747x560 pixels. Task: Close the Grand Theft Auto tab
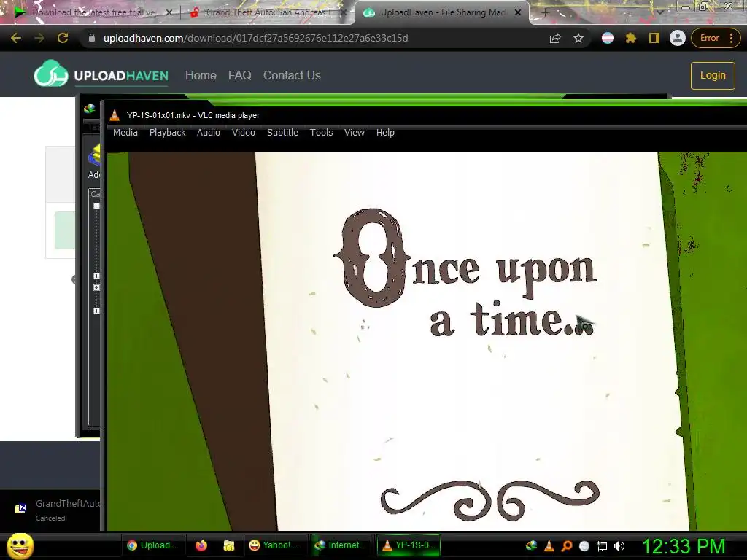pos(343,12)
